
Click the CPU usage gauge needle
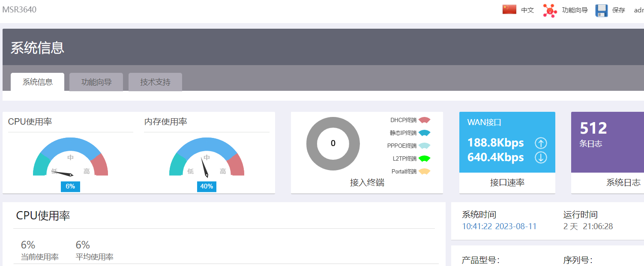[63, 173]
